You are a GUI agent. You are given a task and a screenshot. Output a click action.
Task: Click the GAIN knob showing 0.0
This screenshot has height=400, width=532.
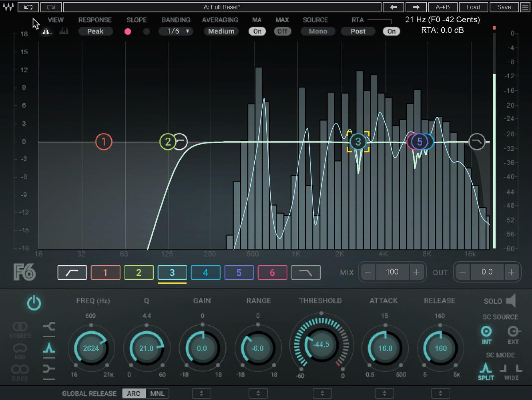tap(202, 348)
